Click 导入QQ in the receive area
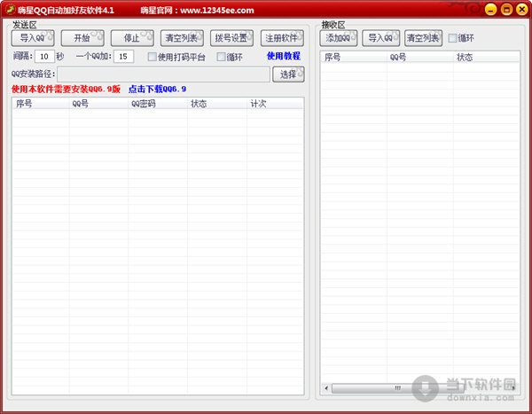This screenshot has height=414, width=532. coord(380,38)
